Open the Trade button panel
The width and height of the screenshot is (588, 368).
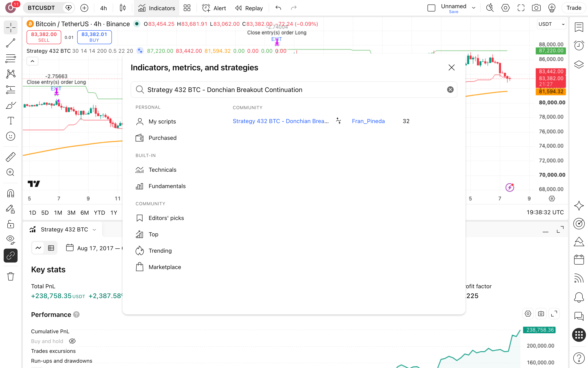pos(574,8)
